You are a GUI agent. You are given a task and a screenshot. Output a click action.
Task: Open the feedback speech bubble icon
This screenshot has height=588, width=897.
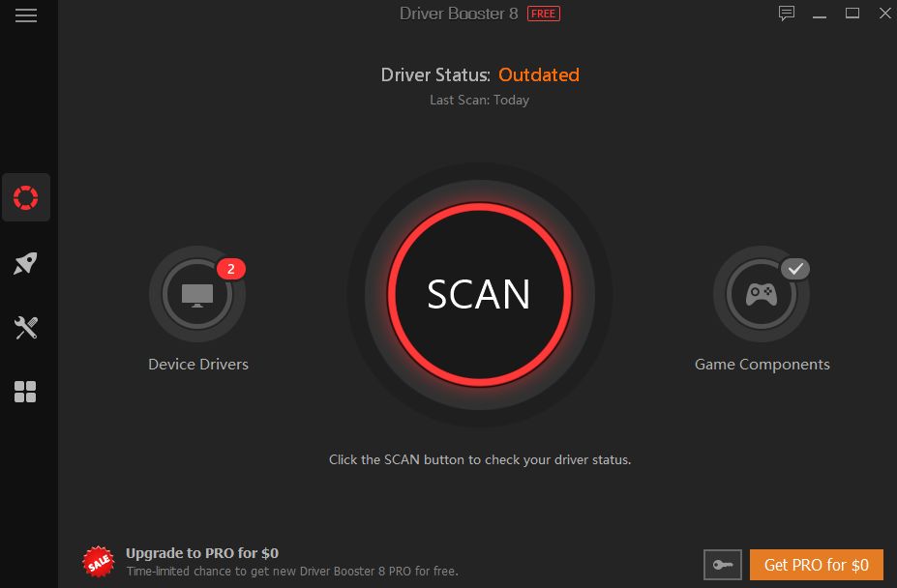coord(787,14)
